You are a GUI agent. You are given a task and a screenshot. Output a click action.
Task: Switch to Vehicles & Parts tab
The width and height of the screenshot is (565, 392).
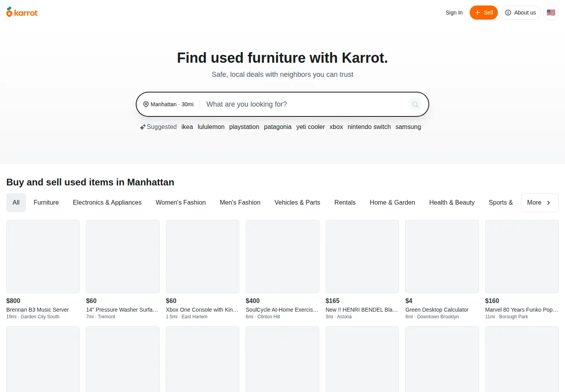(297, 203)
